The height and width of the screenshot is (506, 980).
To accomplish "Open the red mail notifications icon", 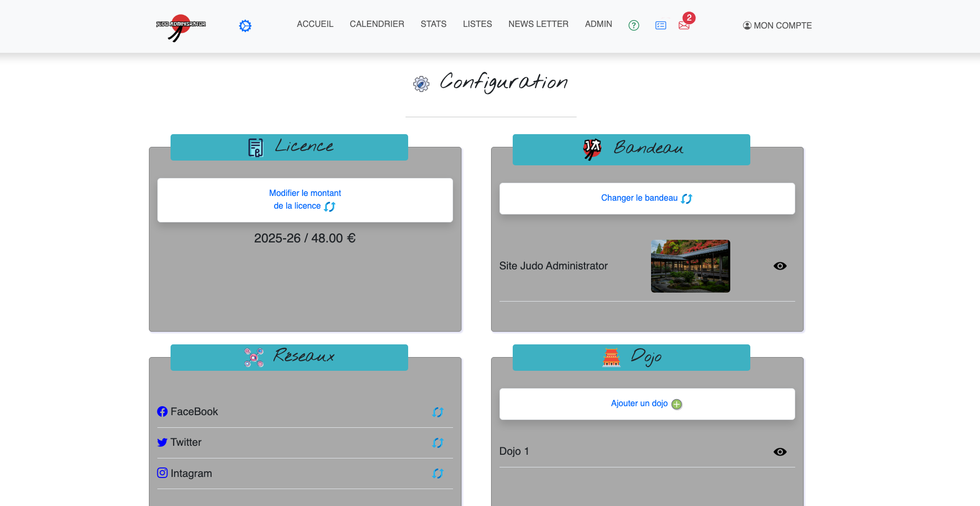I will tap(684, 25).
